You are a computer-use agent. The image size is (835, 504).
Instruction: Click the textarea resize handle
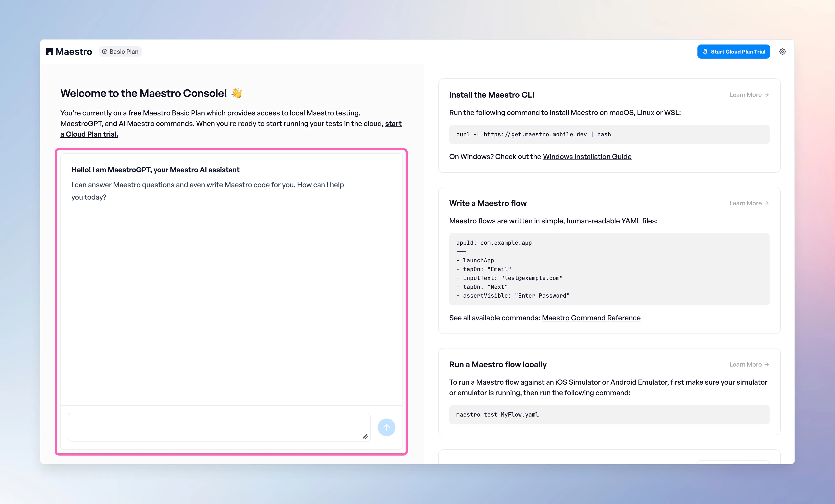[365, 437]
